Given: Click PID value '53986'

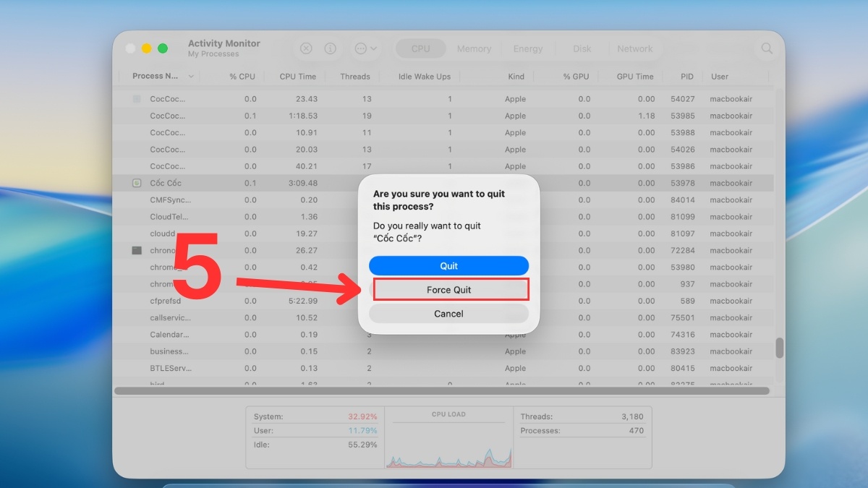Looking at the screenshot, I should pyautogui.click(x=683, y=166).
